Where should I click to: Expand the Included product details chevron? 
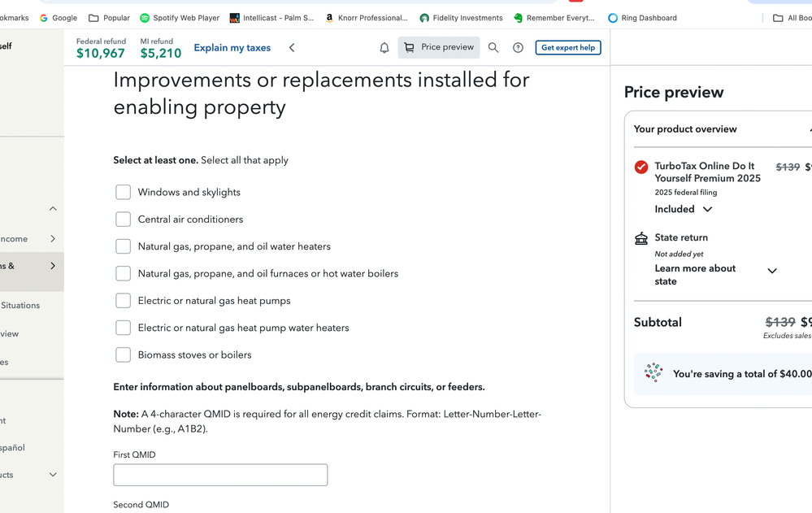[x=707, y=210]
